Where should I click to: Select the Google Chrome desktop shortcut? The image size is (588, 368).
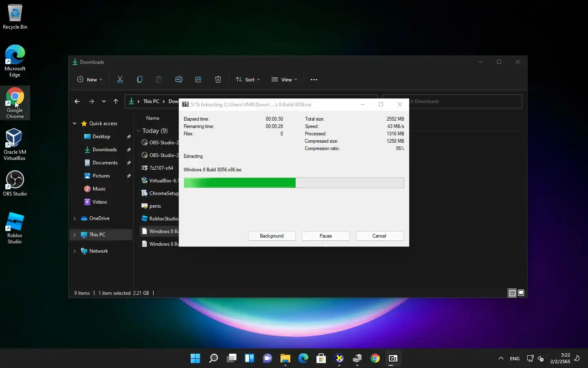coord(15,103)
